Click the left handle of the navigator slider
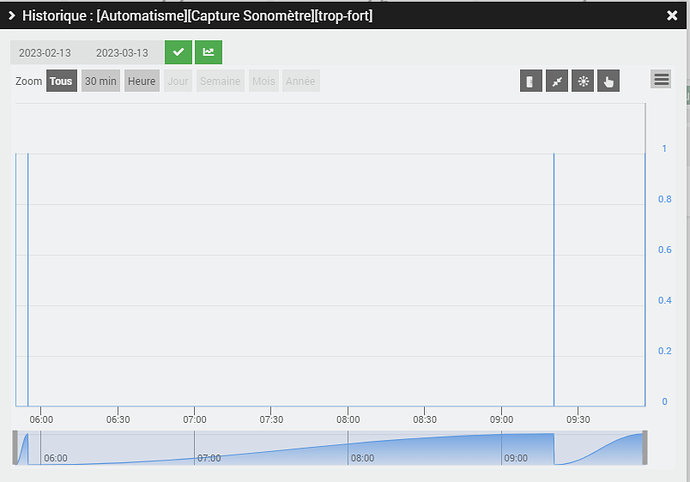This screenshot has width=690, height=482. pyautogui.click(x=15, y=448)
